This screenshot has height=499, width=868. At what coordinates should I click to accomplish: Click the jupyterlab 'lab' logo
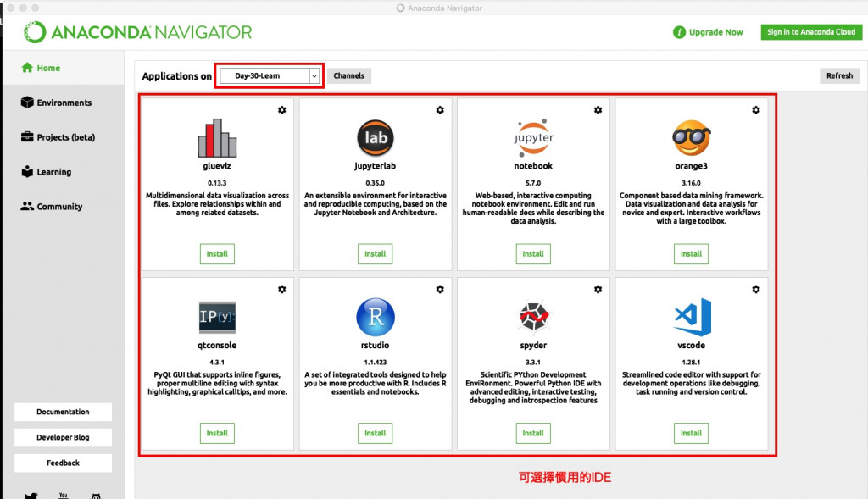tap(376, 138)
